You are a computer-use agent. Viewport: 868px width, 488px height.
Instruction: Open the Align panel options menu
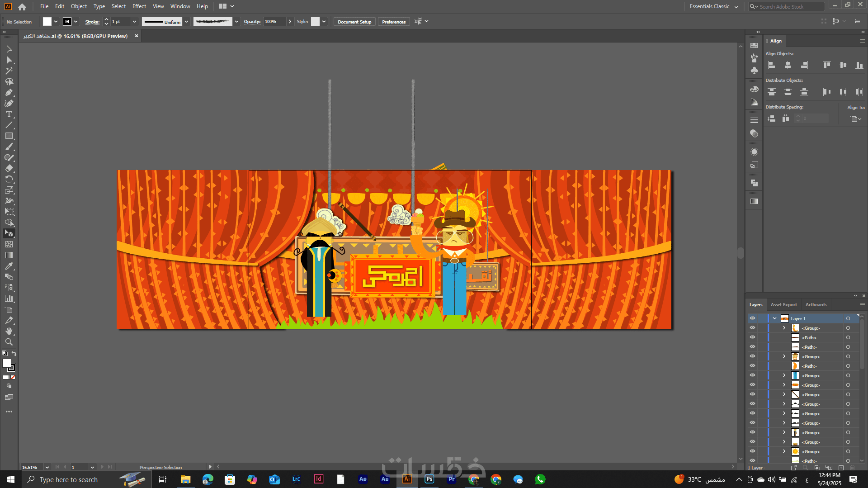(862, 41)
